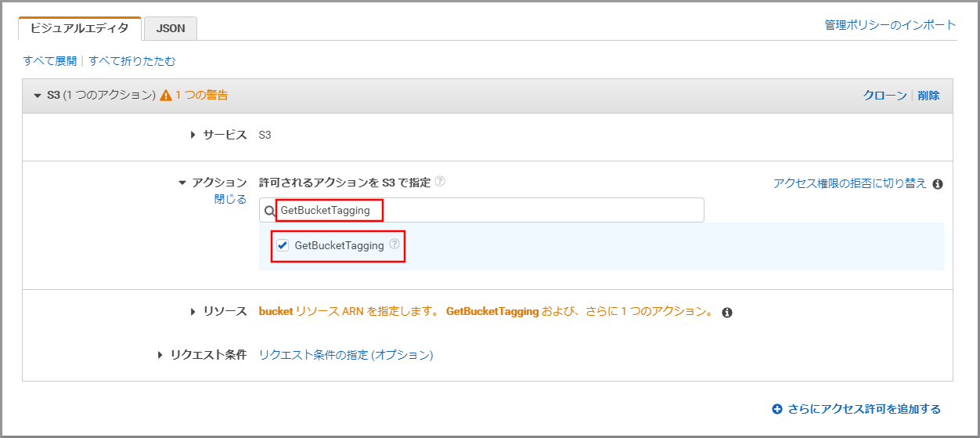Collapse the アクション row arrow
The image size is (980, 438).
(x=182, y=183)
